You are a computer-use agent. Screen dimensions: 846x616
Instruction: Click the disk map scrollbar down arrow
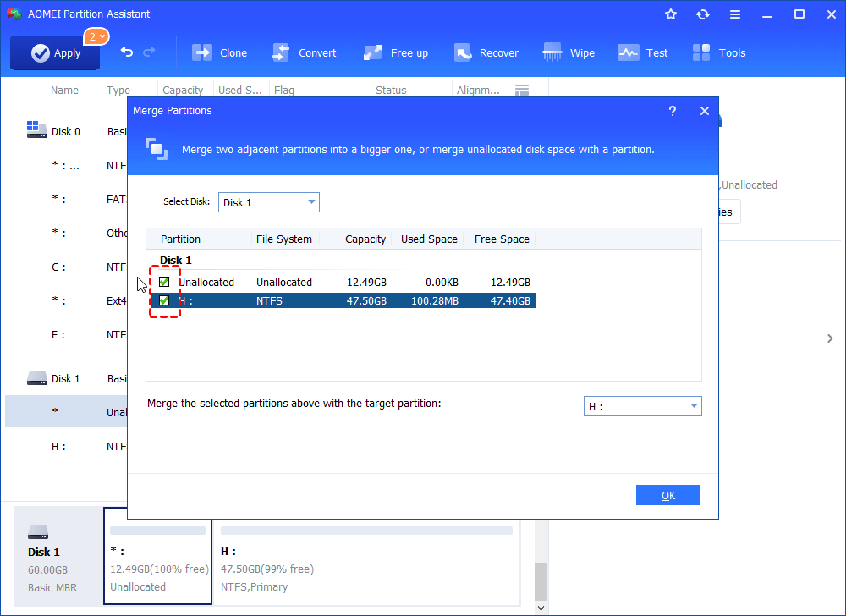point(541,608)
